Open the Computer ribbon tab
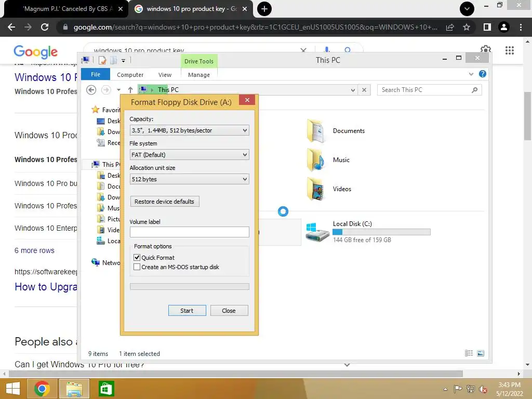 click(x=130, y=75)
